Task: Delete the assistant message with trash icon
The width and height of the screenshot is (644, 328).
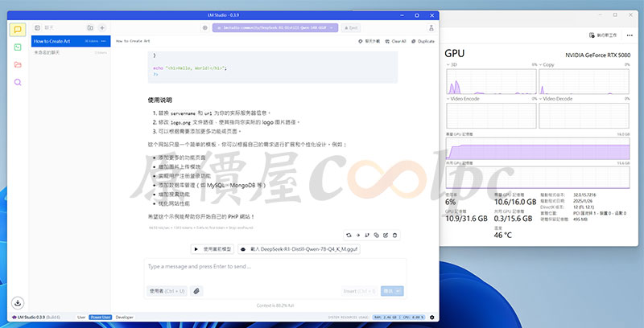Action: click(x=394, y=235)
